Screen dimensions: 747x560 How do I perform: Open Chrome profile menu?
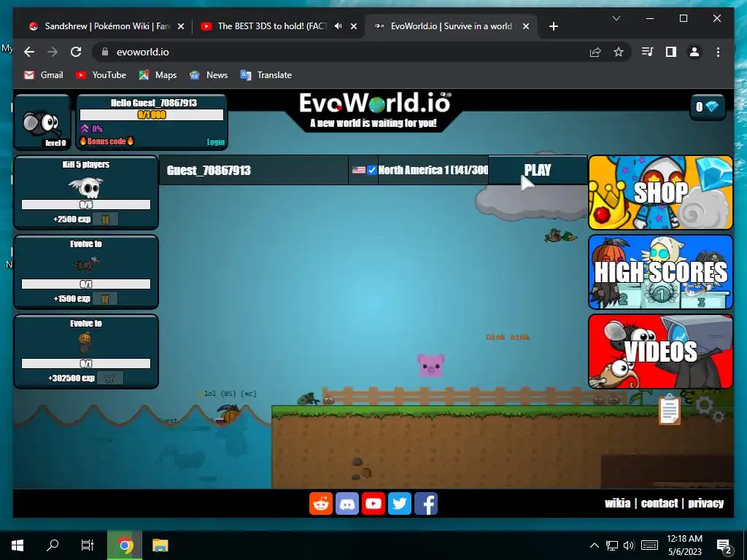pyautogui.click(x=694, y=52)
